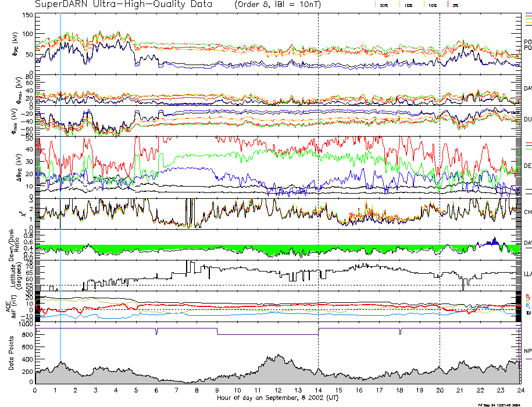Click the dashed vertical line at hour 20
The width and height of the screenshot is (532, 407).
[440, 174]
